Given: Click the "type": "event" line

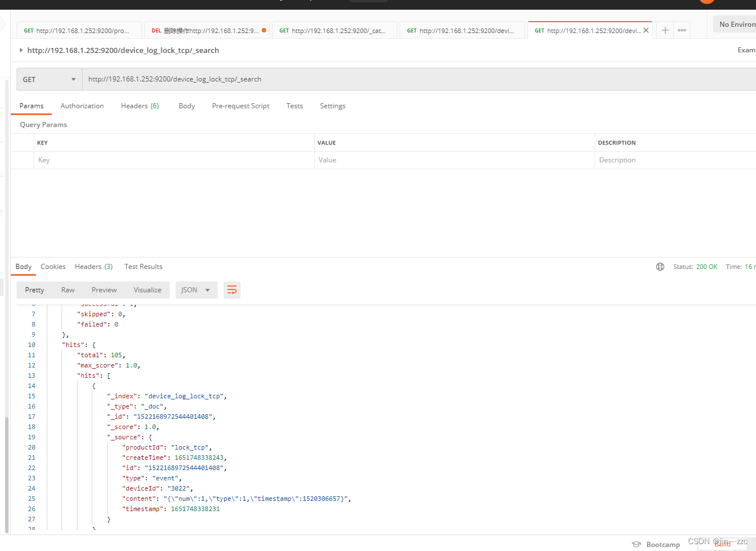Looking at the screenshot, I should pyautogui.click(x=152, y=478).
